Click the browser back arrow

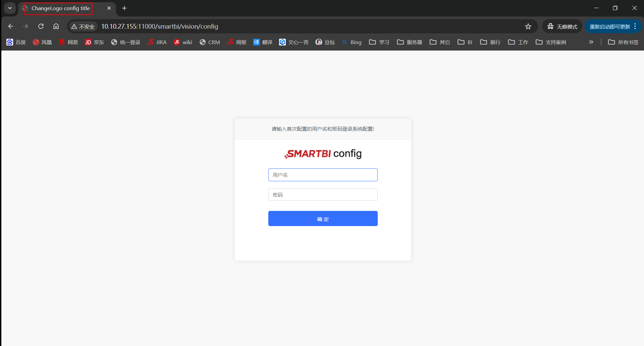coord(11,26)
